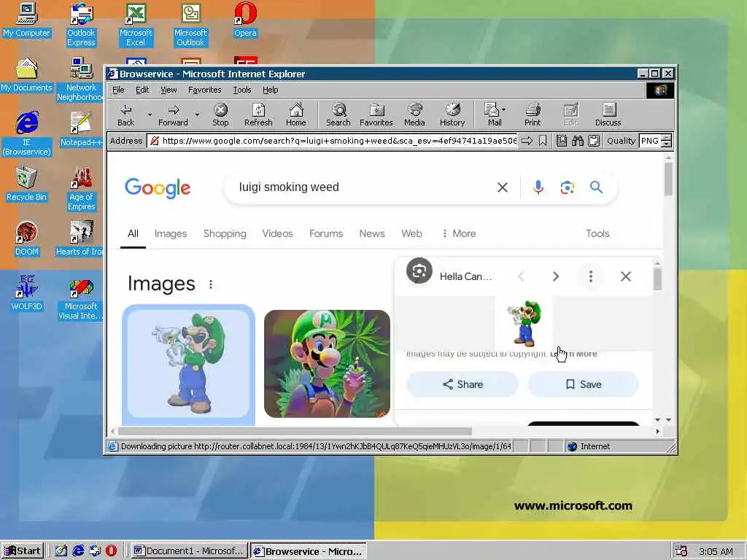Print the page via Print button

pyautogui.click(x=533, y=115)
